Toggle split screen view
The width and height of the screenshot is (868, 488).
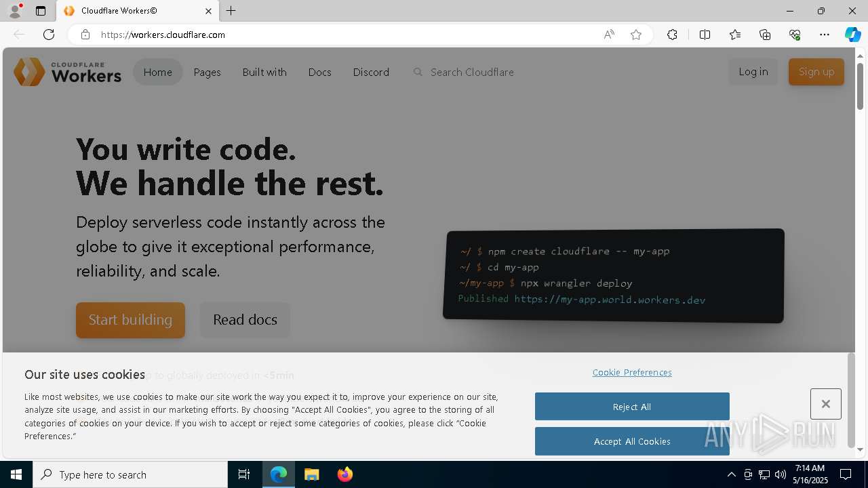pyautogui.click(x=705, y=35)
